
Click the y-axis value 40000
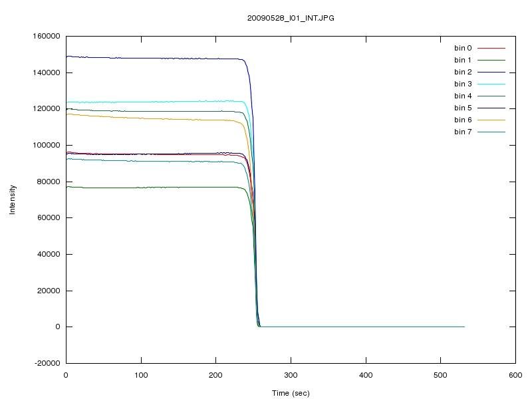[x=49, y=254]
